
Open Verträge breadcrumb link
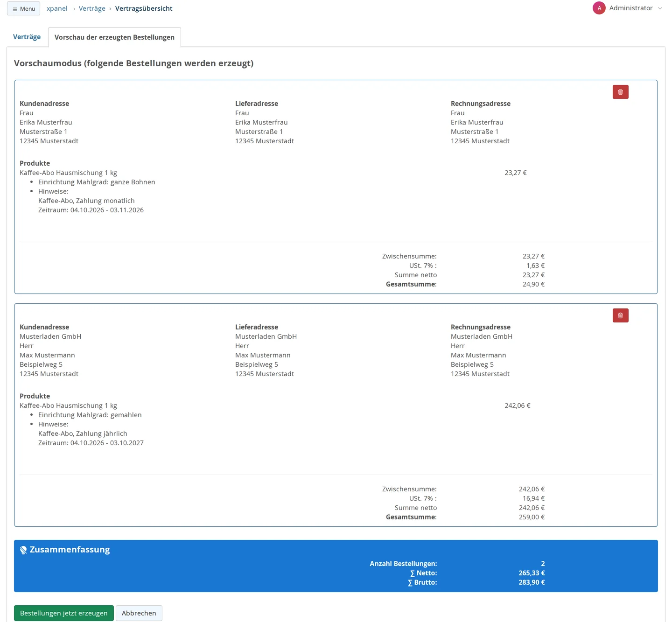click(x=92, y=8)
